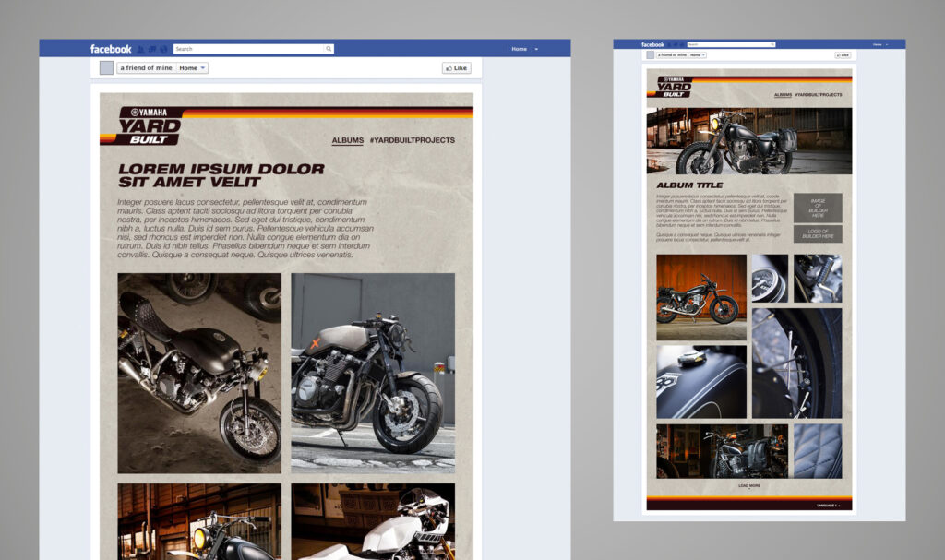
Task: Click the page profile picture placeholder on left
Action: [x=106, y=68]
